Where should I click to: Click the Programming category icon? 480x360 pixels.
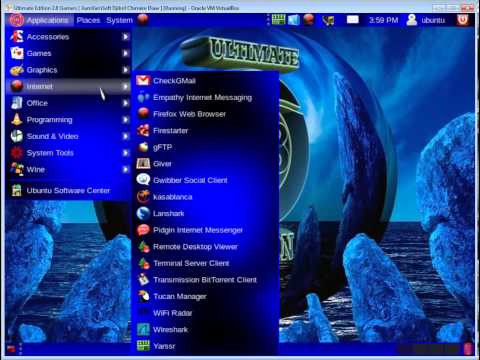(17, 119)
